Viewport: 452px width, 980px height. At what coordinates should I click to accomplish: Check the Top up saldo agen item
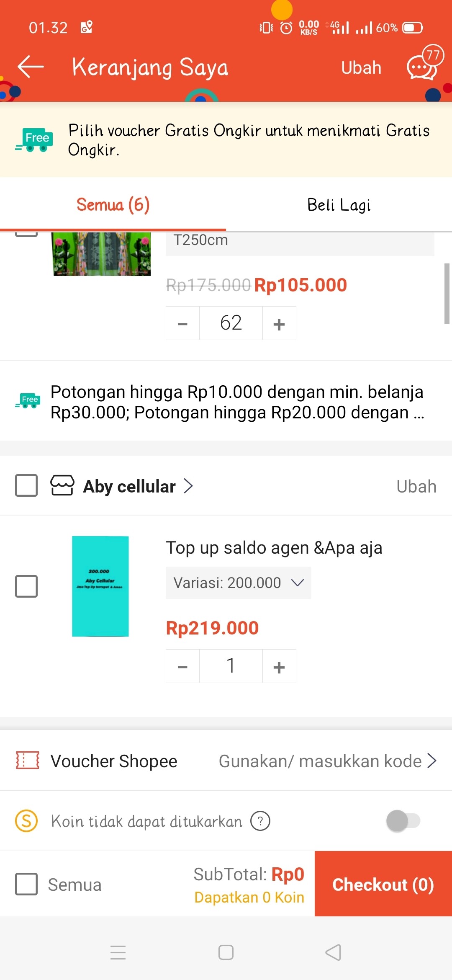[26, 586]
